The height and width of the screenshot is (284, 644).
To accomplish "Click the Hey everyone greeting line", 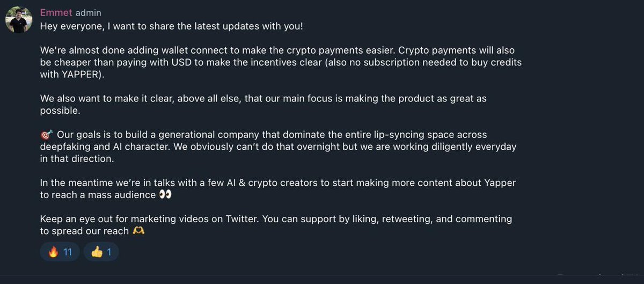I will pos(172,26).
